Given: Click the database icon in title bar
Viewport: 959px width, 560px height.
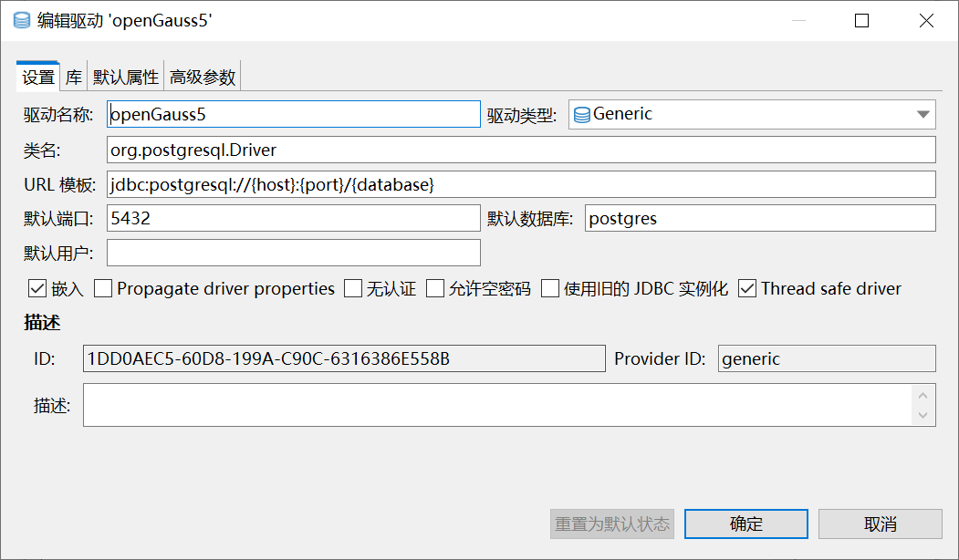Looking at the screenshot, I should [x=22, y=21].
